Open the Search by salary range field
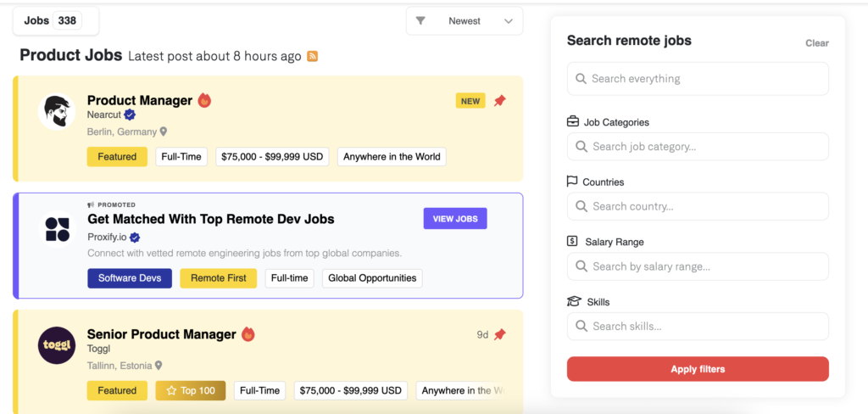This screenshot has width=868, height=414. [698, 266]
